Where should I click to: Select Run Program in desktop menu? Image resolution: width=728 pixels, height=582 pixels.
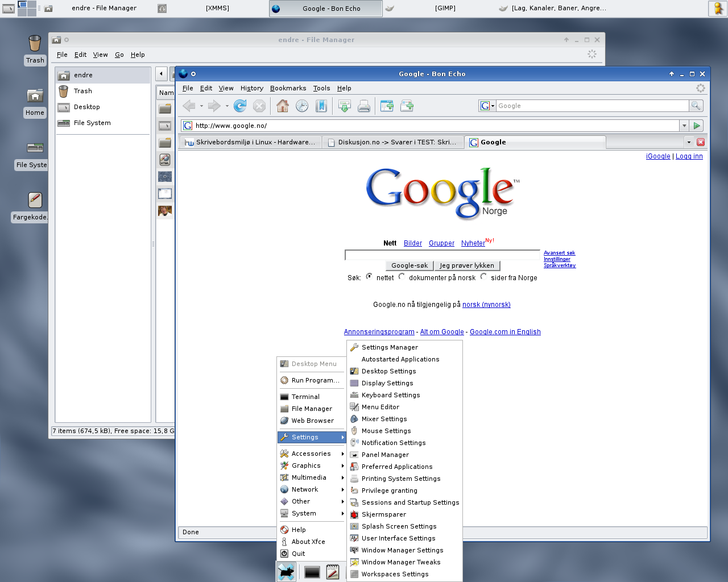pos(312,380)
